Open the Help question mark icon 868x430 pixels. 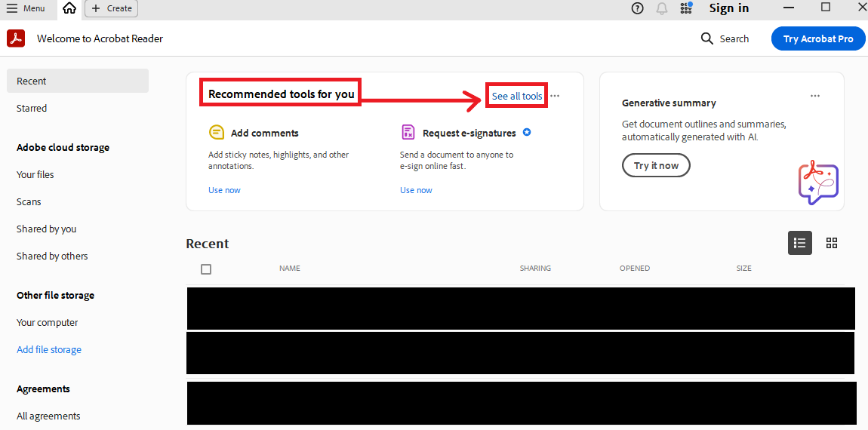coord(638,8)
